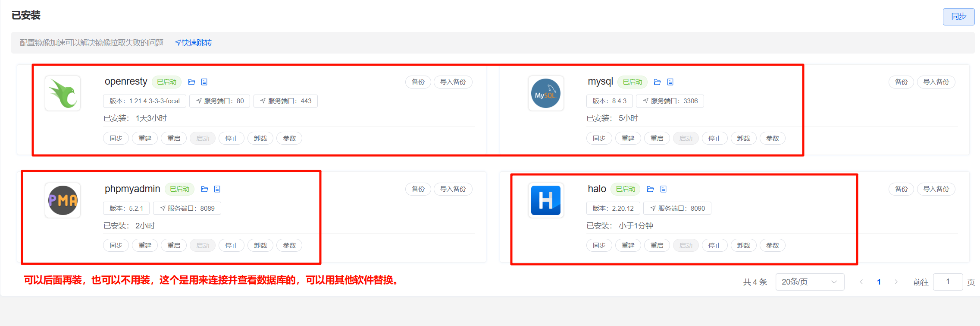Restart the mysql application
Viewport: 980px width, 326px height.
[657, 139]
